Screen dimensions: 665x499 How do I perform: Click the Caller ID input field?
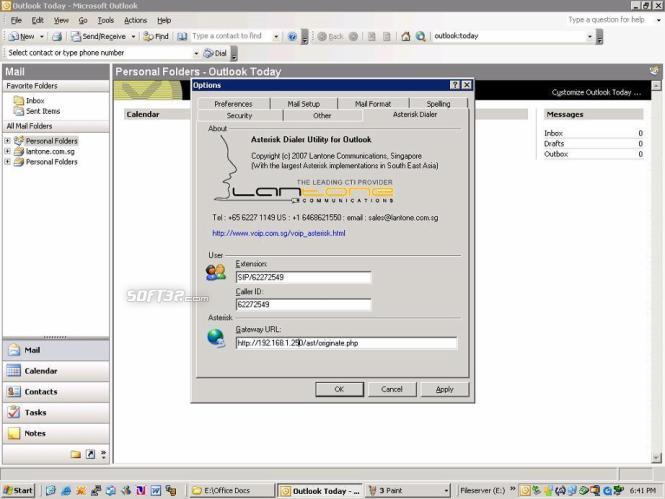(303, 304)
